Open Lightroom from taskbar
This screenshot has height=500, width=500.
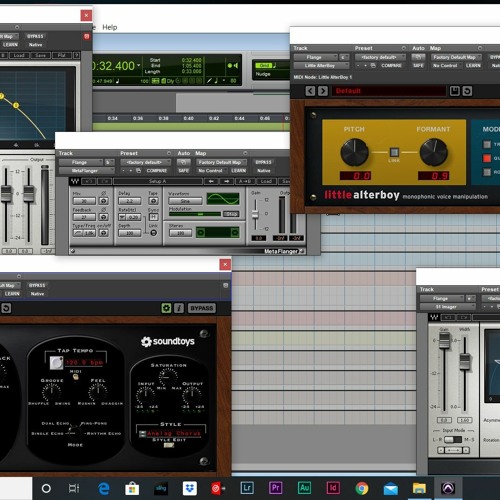(247, 488)
